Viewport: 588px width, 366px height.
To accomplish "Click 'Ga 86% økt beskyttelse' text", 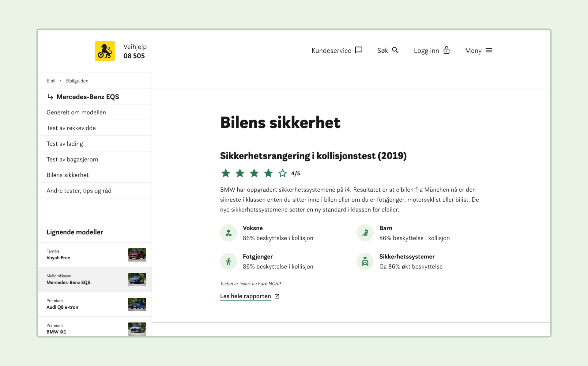I will (x=411, y=266).
